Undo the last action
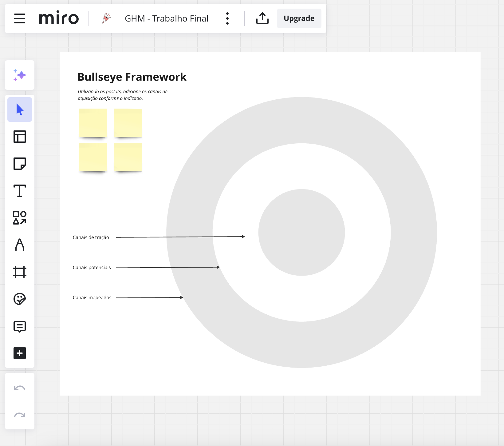 pyautogui.click(x=19, y=388)
